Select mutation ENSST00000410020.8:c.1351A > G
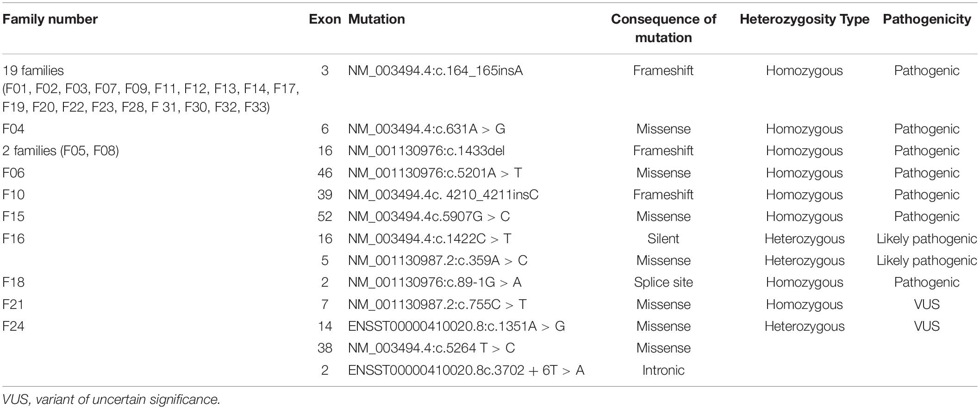980x409 pixels. coord(456,326)
